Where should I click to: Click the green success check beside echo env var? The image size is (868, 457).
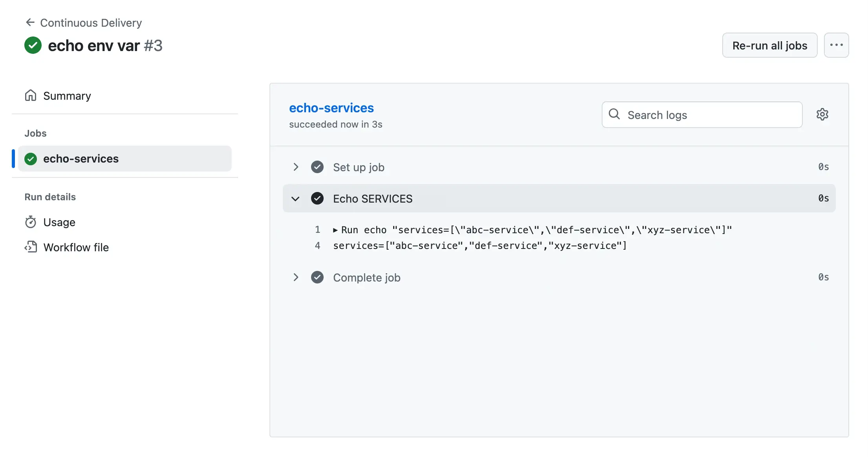point(33,45)
